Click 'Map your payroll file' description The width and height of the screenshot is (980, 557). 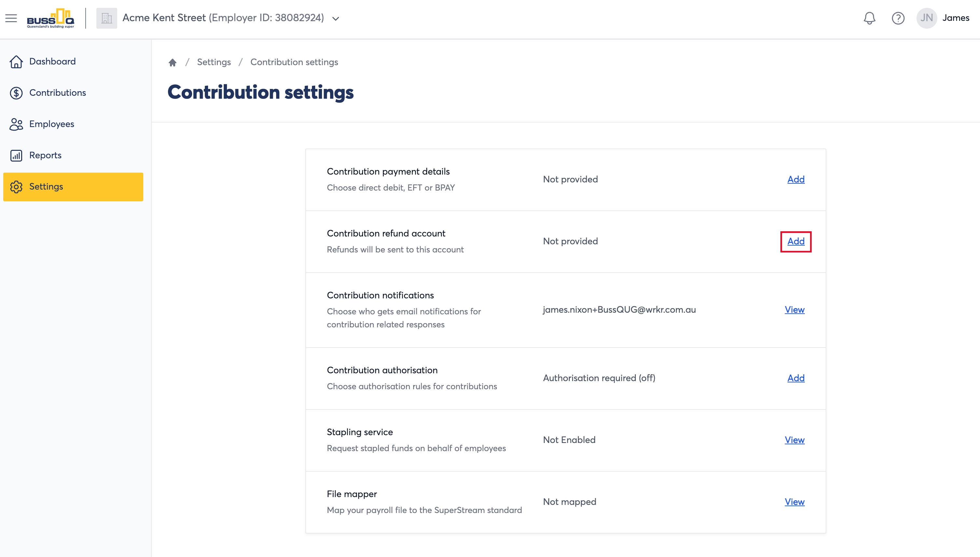coord(424,510)
